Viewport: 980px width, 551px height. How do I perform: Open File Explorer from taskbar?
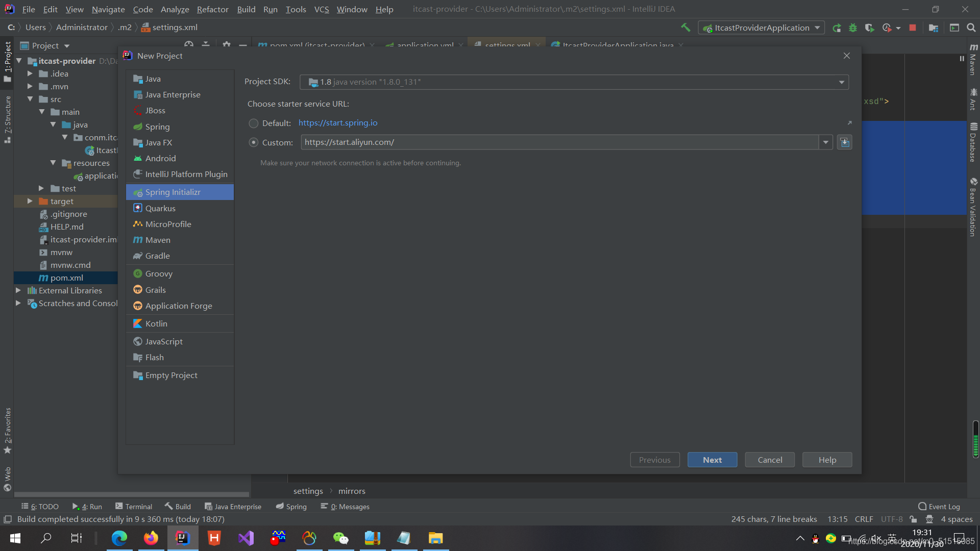tap(435, 538)
